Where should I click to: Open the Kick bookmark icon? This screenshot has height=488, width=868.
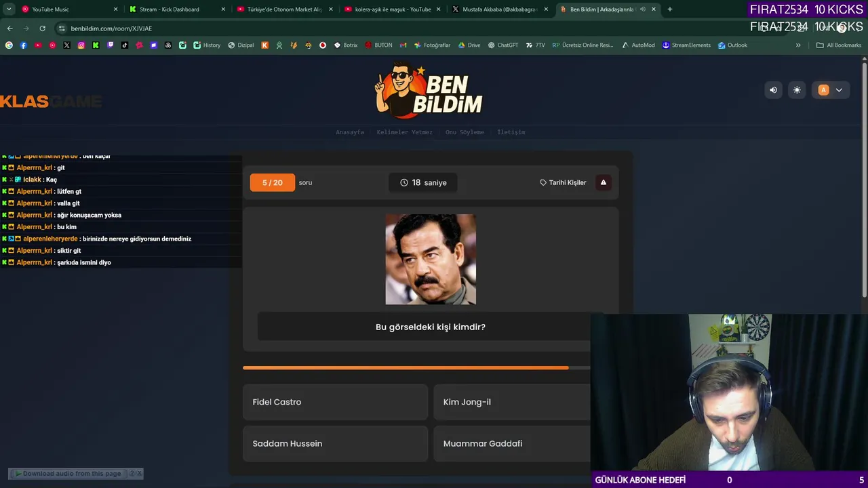(x=96, y=45)
